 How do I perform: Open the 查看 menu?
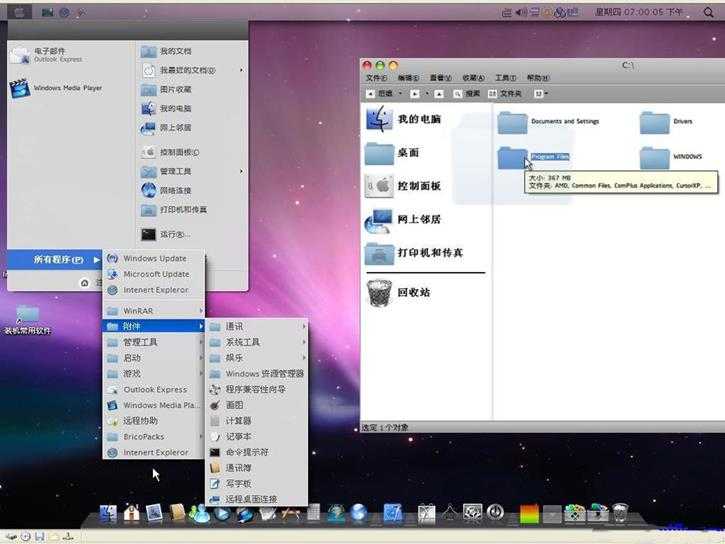(441, 78)
